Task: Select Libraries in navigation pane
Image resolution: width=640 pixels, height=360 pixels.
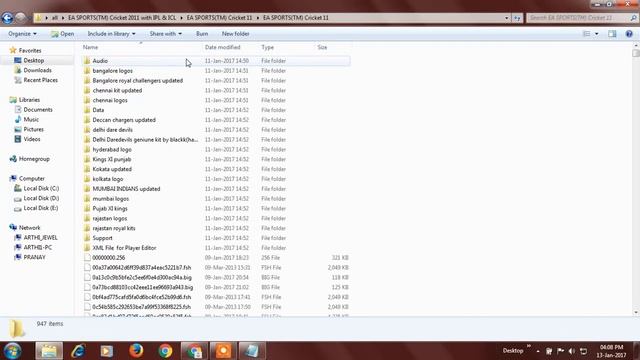Action: coord(29,100)
